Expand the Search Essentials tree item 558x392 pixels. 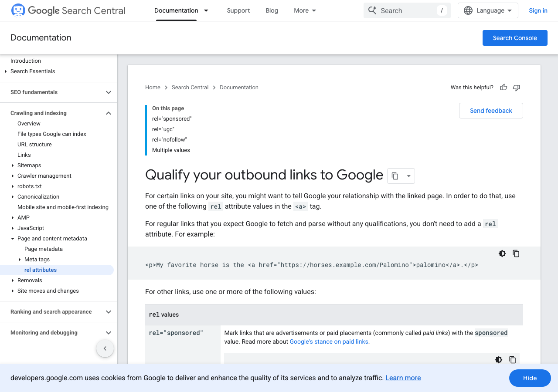[5, 71]
